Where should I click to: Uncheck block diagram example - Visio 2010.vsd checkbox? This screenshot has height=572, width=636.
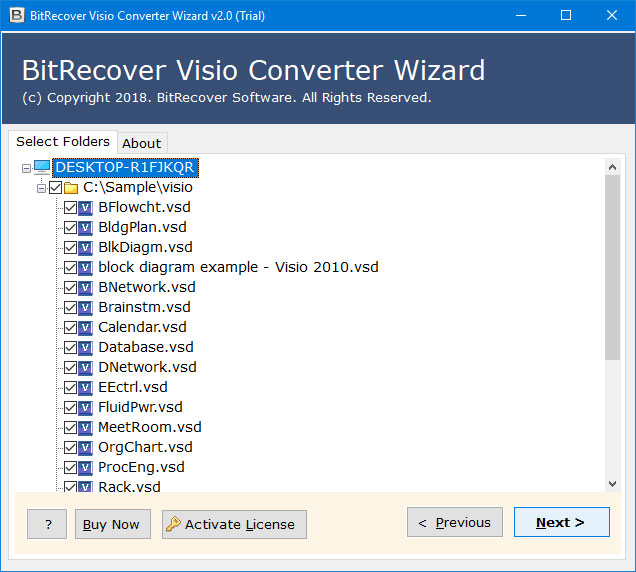point(71,268)
